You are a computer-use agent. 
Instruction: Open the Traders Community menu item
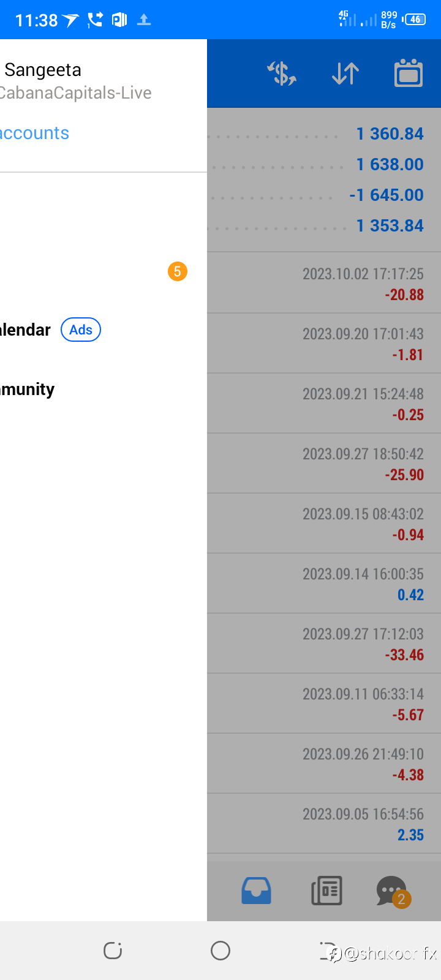click(28, 389)
